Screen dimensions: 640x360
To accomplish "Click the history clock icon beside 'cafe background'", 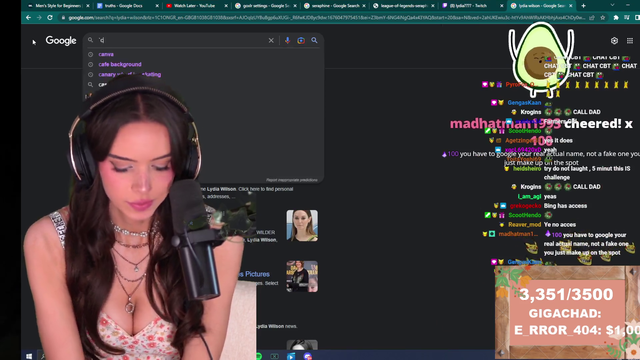I will coord(91,64).
